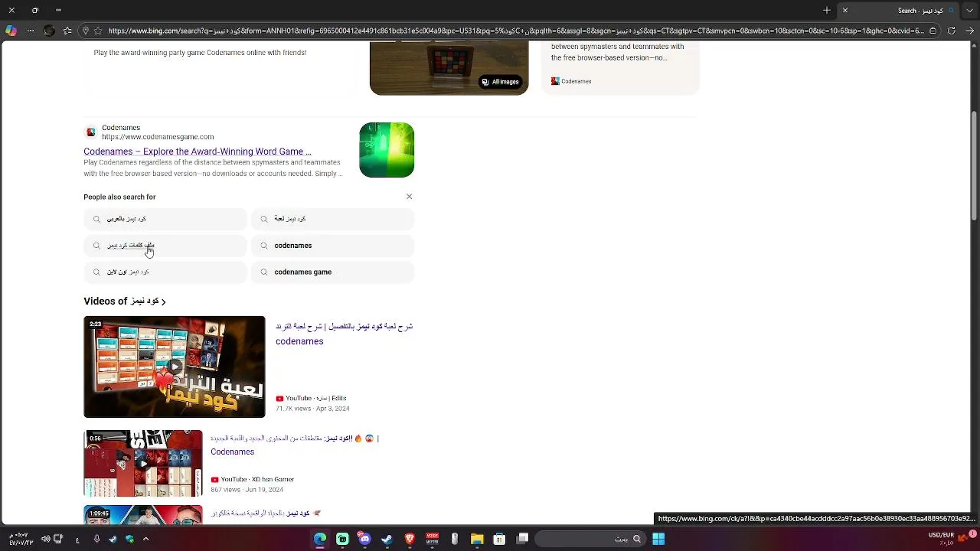Launch Steam from the taskbar
980x551 pixels.
387,540
